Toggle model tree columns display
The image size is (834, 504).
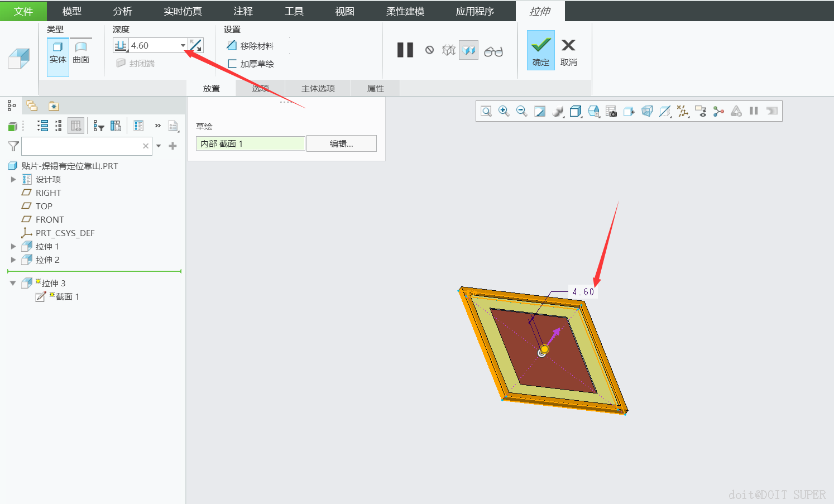[x=76, y=126]
